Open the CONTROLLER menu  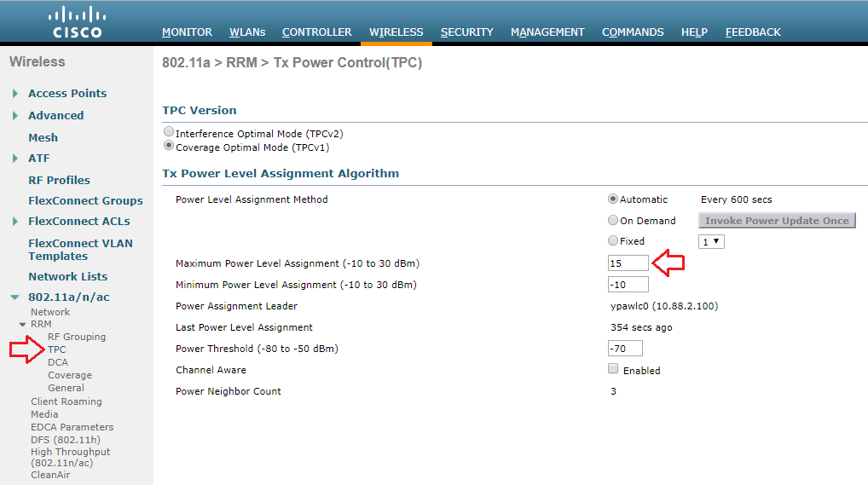[x=316, y=32]
